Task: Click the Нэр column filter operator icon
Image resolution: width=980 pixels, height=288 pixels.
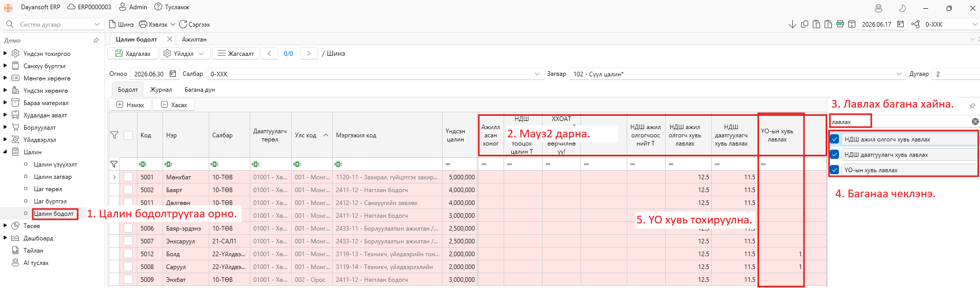Action: coord(168,164)
